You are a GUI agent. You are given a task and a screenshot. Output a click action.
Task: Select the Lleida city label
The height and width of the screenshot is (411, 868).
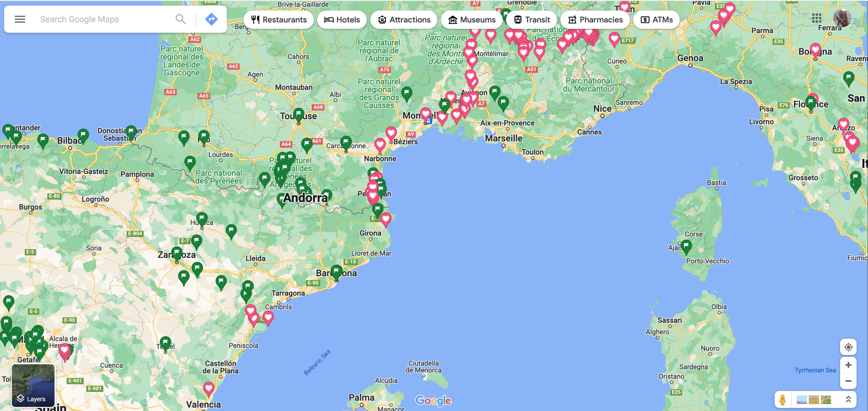pyautogui.click(x=255, y=258)
